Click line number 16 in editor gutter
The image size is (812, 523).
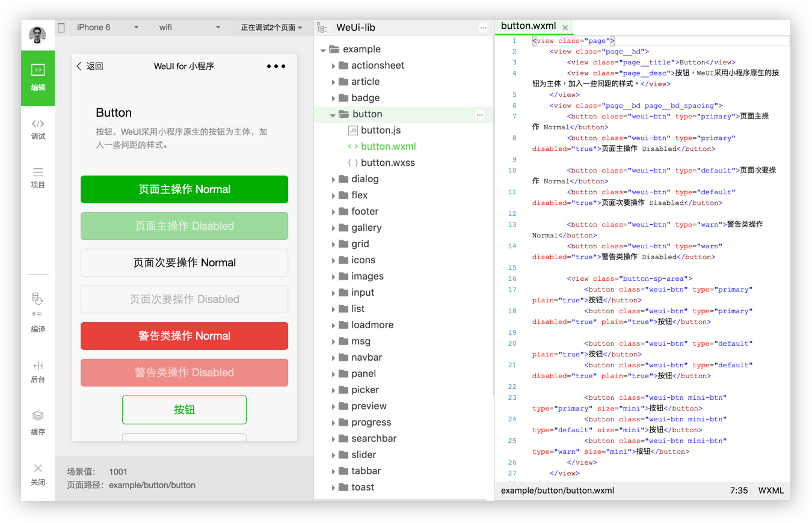pyautogui.click(x=512, y=279)
